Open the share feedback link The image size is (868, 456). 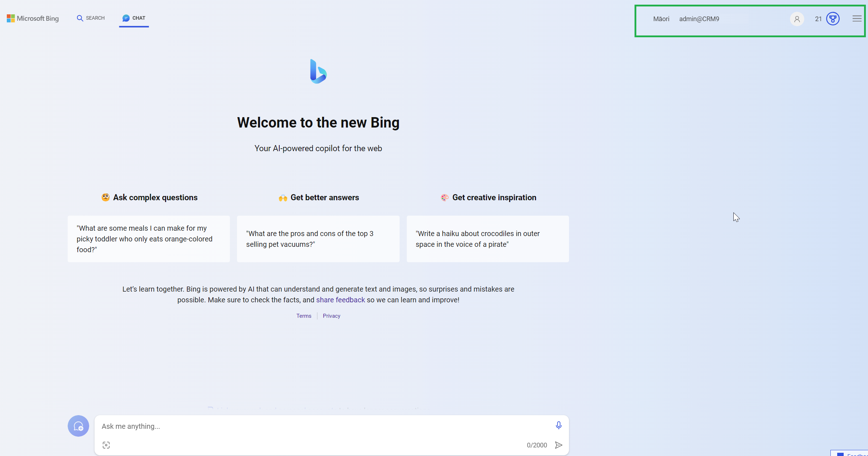click(341, 300)
